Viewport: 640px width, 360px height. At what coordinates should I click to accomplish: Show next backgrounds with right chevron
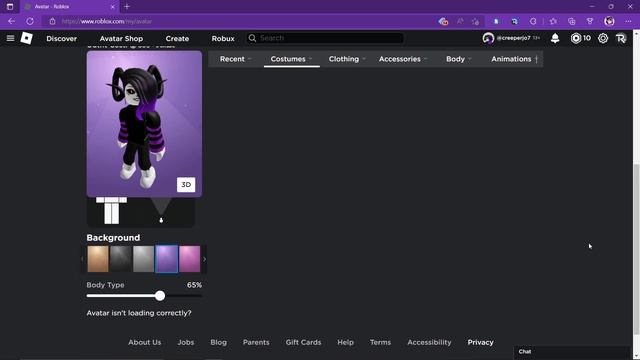tap(204, 259)
